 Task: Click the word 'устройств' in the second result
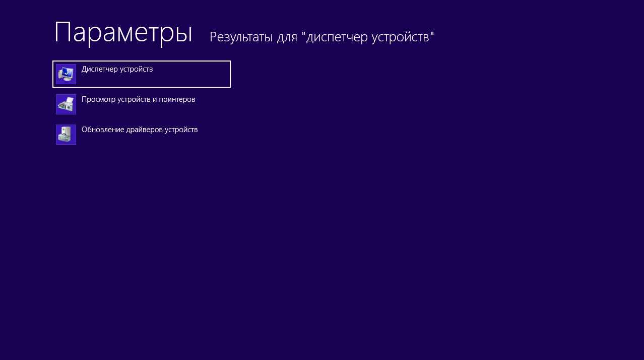134,99
